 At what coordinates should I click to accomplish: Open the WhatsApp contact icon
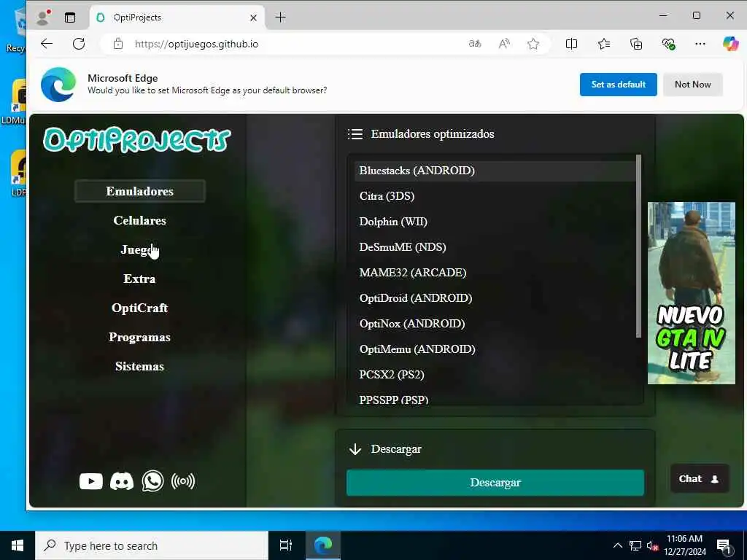[x=152, y=481]
